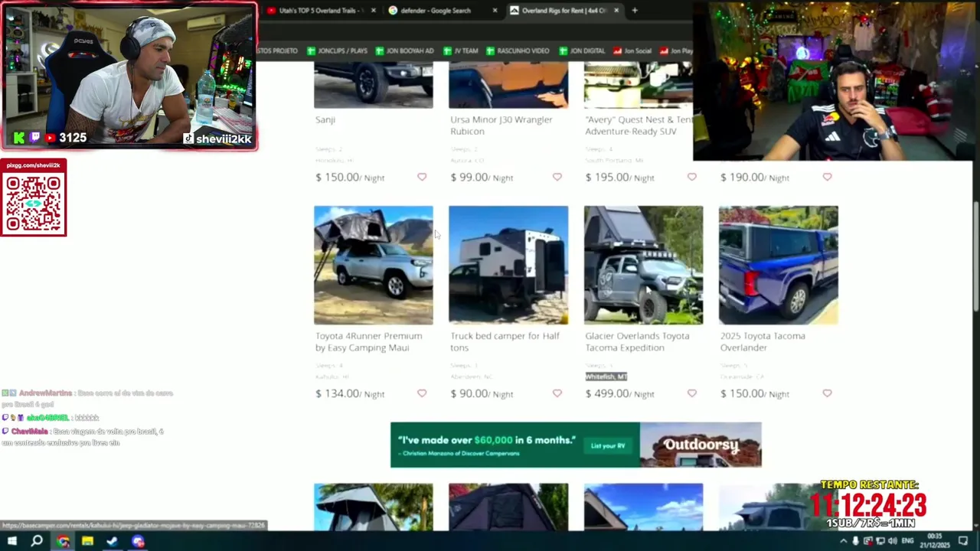The image size is (980, 551).
Task: Favorite the Ursa Minor J30 Wrangler heart
Action: click(557, 177)
